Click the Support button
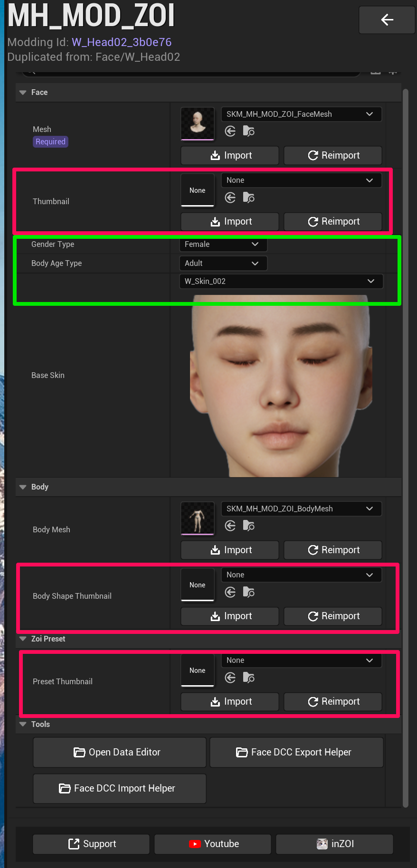Screen dimensions: 417x868 point(91,844)
